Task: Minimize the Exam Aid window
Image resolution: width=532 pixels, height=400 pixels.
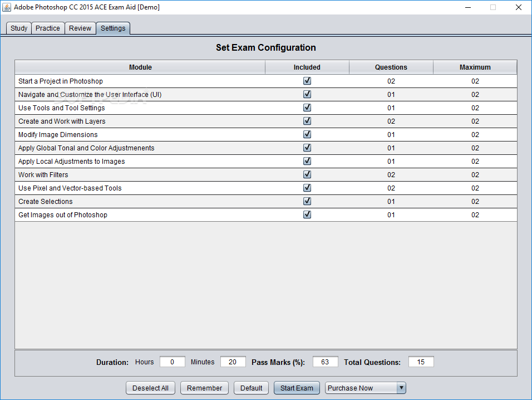Action: pos(468,7)
